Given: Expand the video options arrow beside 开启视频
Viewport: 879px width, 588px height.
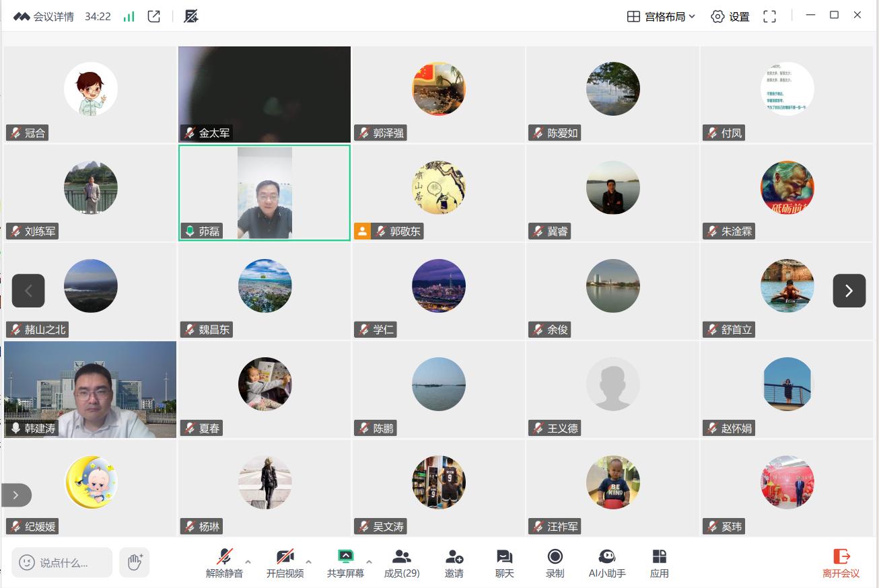Looking at the screenshot, I should (x=308, y=562).
